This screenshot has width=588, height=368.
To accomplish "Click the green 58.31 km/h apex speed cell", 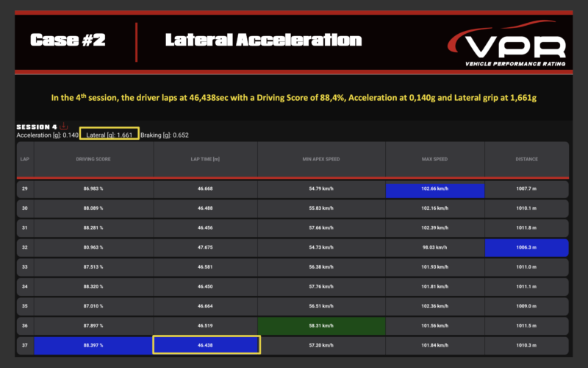I will pyautogui.click(x=321, y=325).
